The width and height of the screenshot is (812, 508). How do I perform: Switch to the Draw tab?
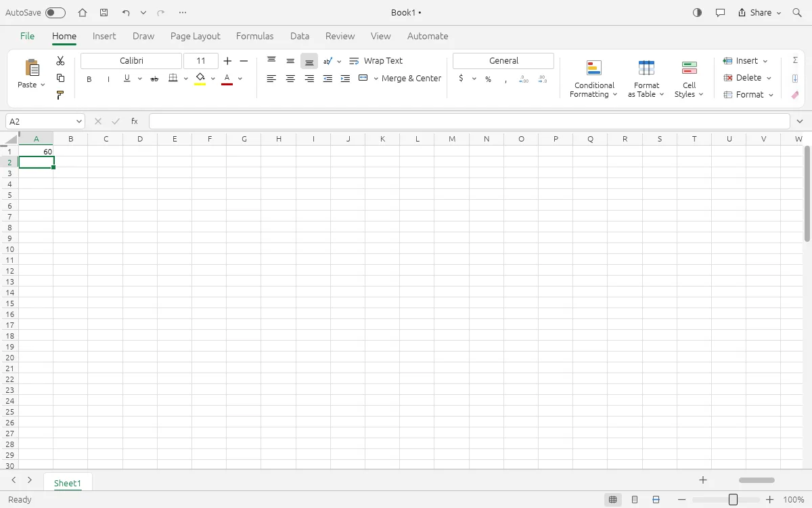143,37
